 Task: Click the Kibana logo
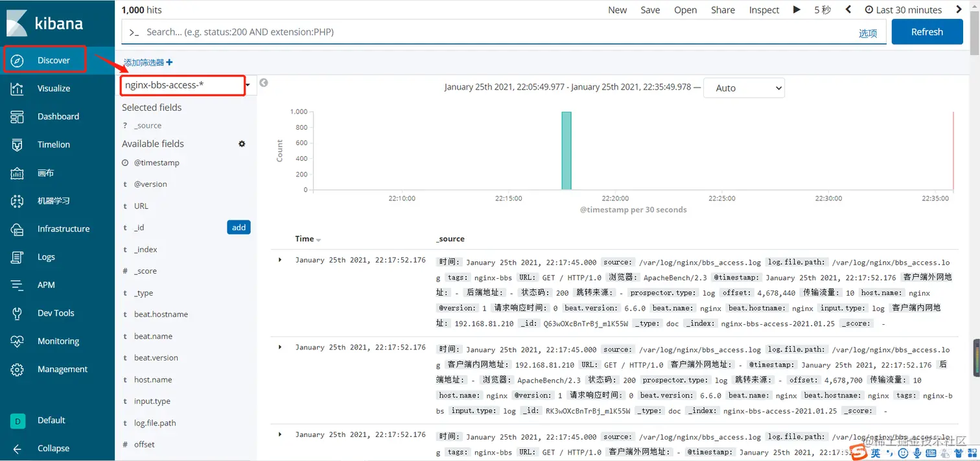[x=45, y=24]
